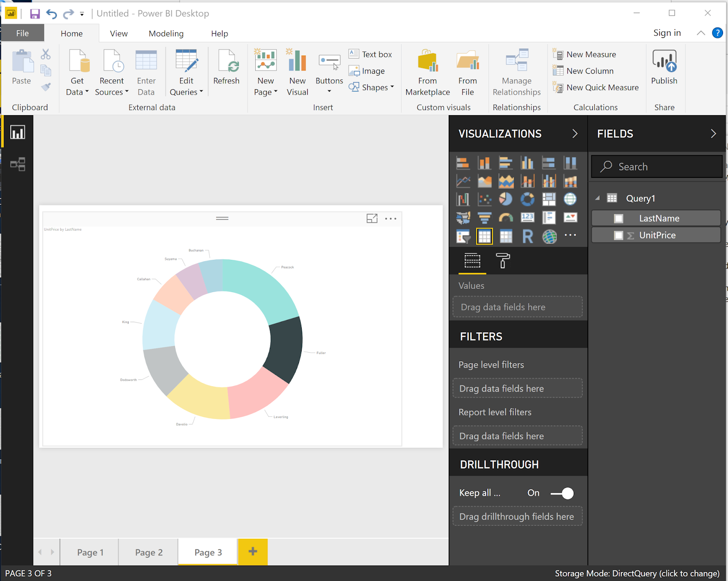Screen dimensions: 728x581
Task: Open the Format paint roller pane
Action: coord(503,261)
